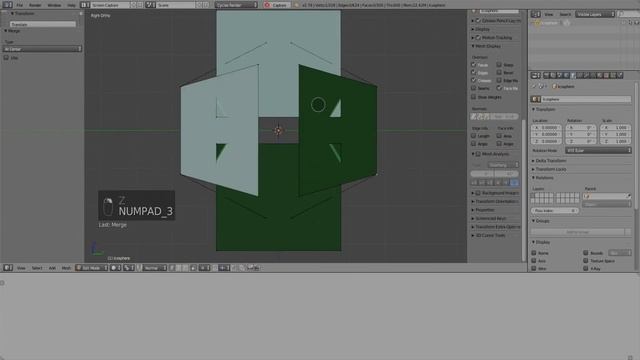Viewport: 640px width, 360px height.
Task: Open the Cycles Render engine dropdown
Action: [236, 5]
